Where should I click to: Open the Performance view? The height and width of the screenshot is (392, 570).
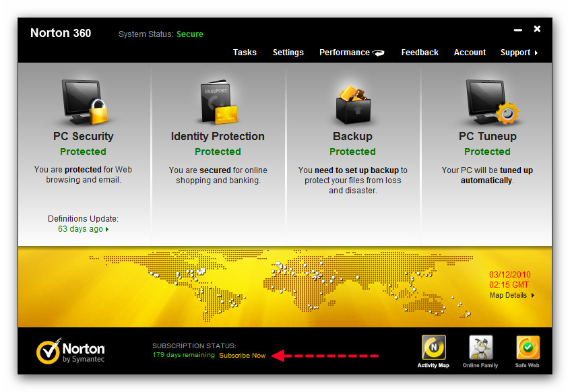344,53
